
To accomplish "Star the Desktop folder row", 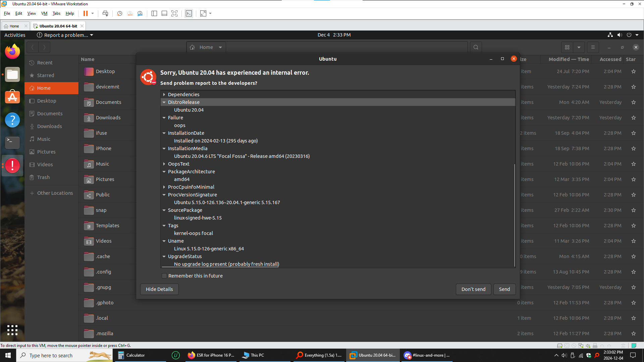I will (634, 71).
